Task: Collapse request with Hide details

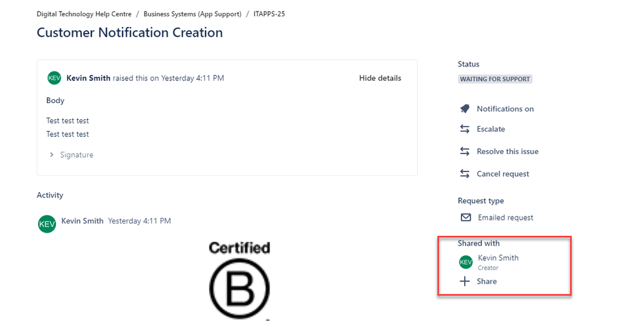Action: [380, 78]
